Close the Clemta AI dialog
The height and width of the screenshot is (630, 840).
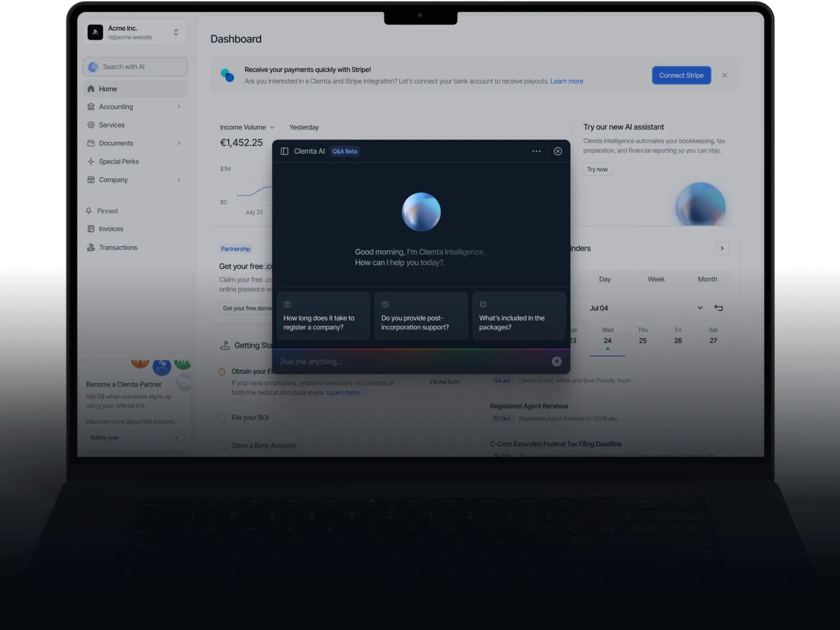point(558,151)
